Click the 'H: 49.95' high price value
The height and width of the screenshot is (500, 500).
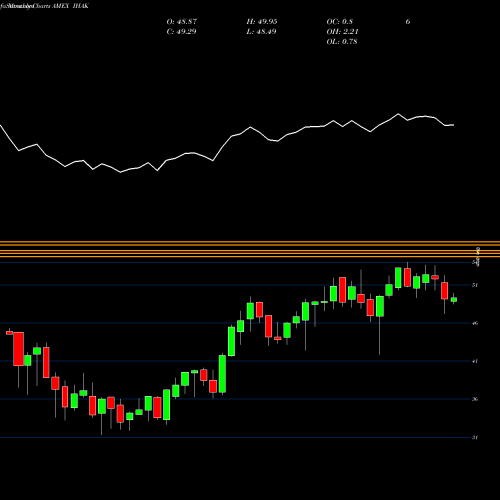click(262, 22)
